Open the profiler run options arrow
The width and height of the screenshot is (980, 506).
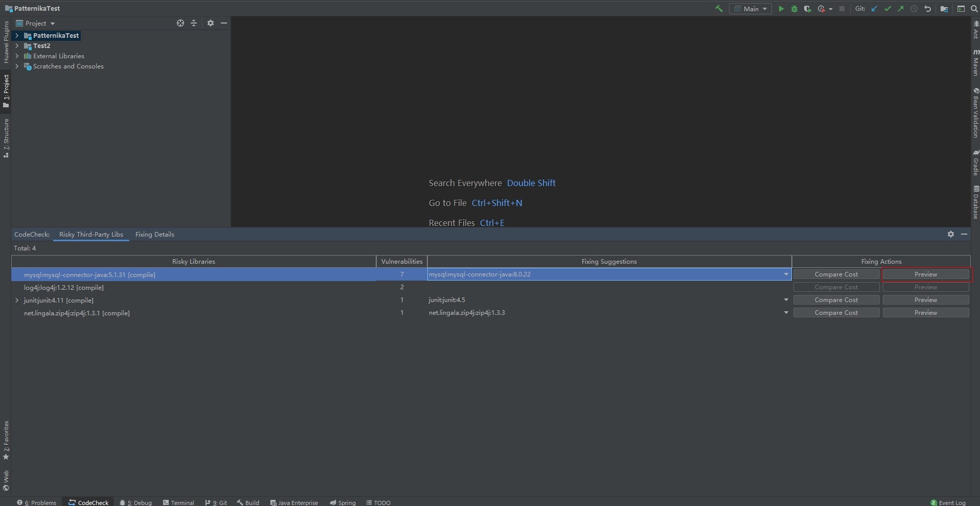click(830, 9)
